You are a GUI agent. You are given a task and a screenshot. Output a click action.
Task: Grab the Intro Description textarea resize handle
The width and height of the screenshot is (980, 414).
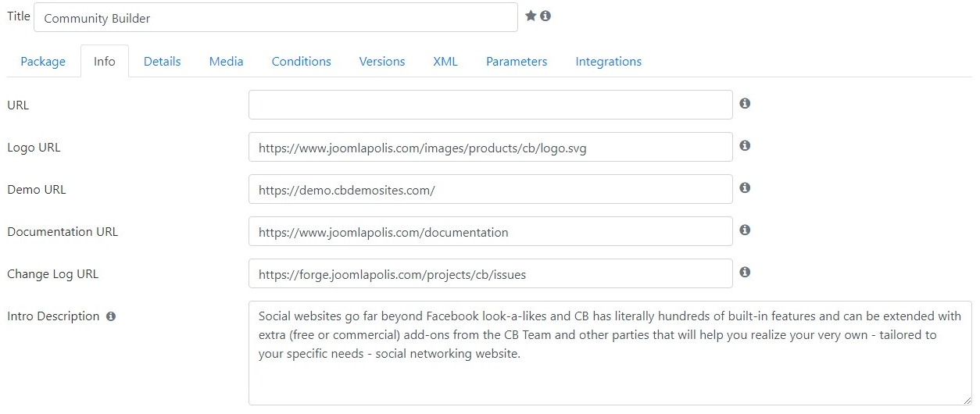pyautogui.click(x=967, y=400)
